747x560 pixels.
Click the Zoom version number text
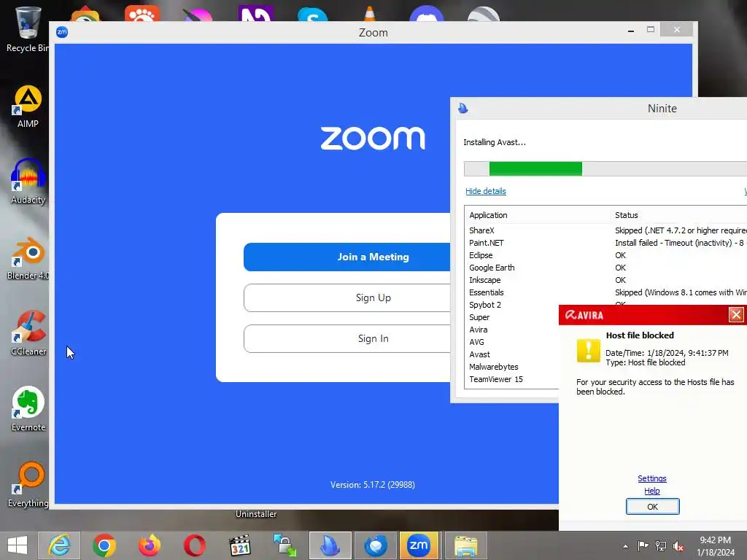(373, 485)
